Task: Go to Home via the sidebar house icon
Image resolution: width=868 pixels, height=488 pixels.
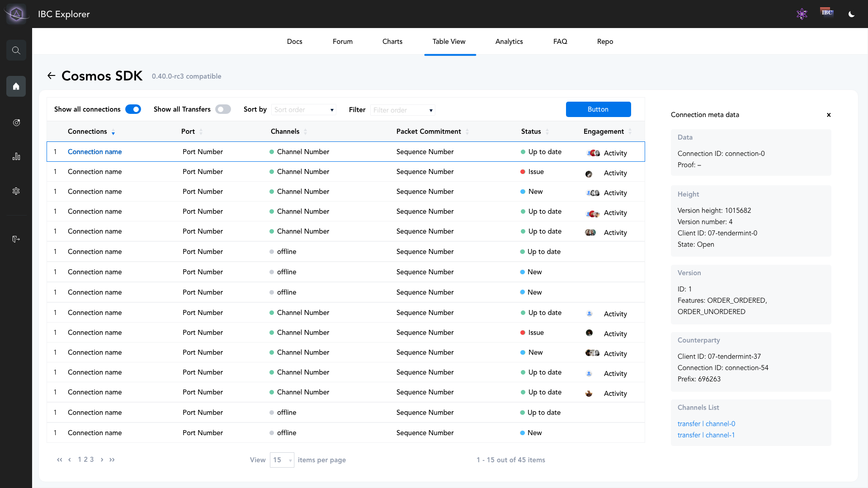Action: pyautogui.click(x=16, y=86)
